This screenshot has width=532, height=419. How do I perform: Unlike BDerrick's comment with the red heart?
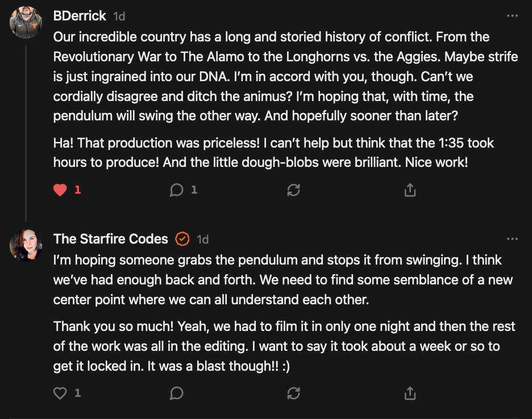coord(60,190)
